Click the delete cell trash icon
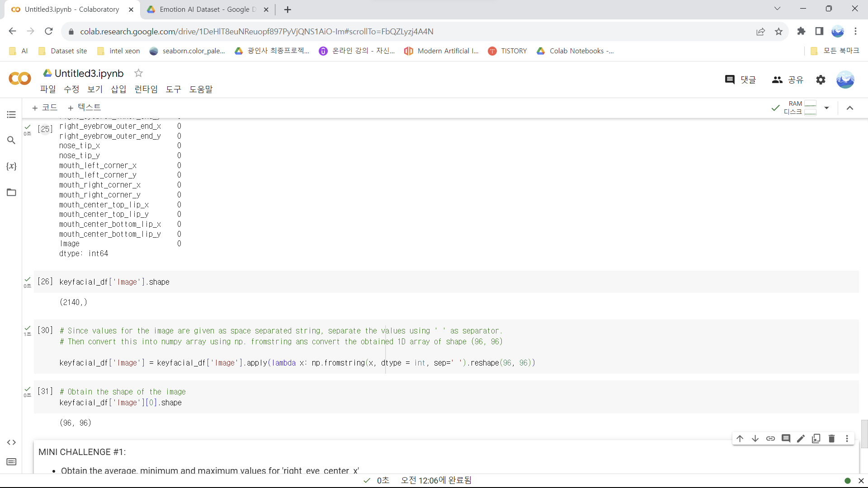The height and width of the screenshot is (488, 868). click(831, 438)
